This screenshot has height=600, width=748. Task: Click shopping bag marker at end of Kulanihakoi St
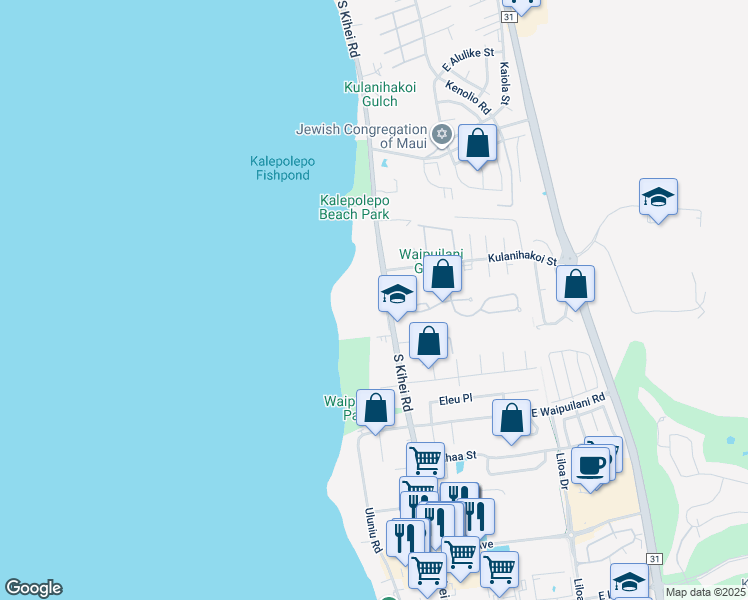click(x=575, y=287)
